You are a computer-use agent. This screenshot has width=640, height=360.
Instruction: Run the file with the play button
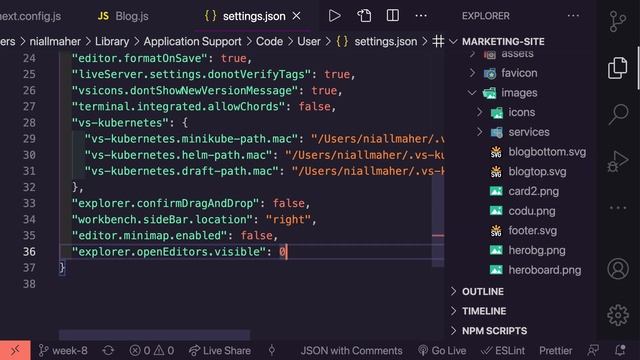coord(334,16)
